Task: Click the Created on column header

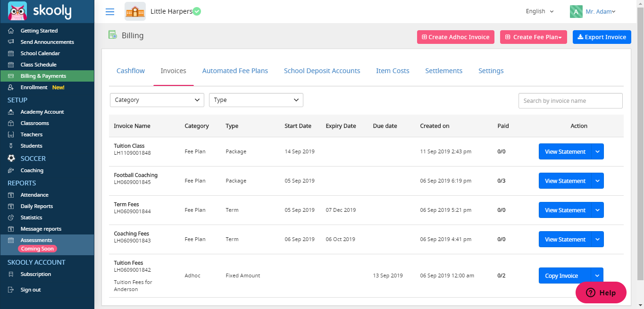Action: tap(435, 126)
